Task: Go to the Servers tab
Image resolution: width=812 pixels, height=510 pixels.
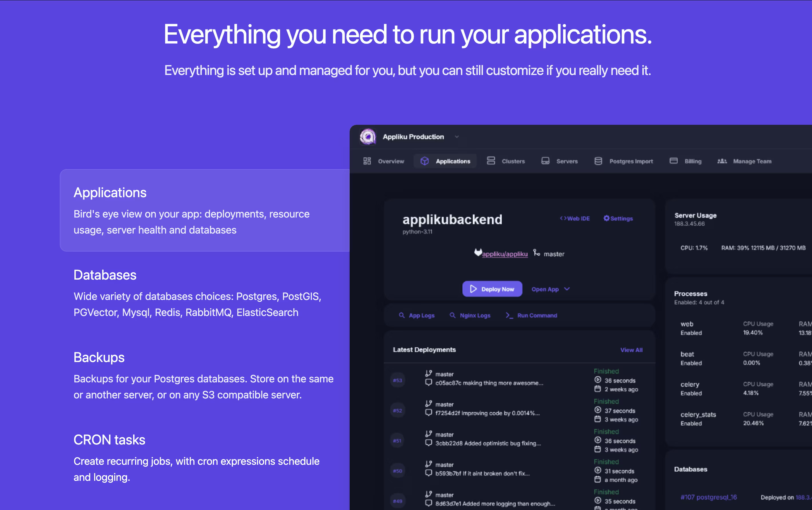Action: (x=559, y=161)
